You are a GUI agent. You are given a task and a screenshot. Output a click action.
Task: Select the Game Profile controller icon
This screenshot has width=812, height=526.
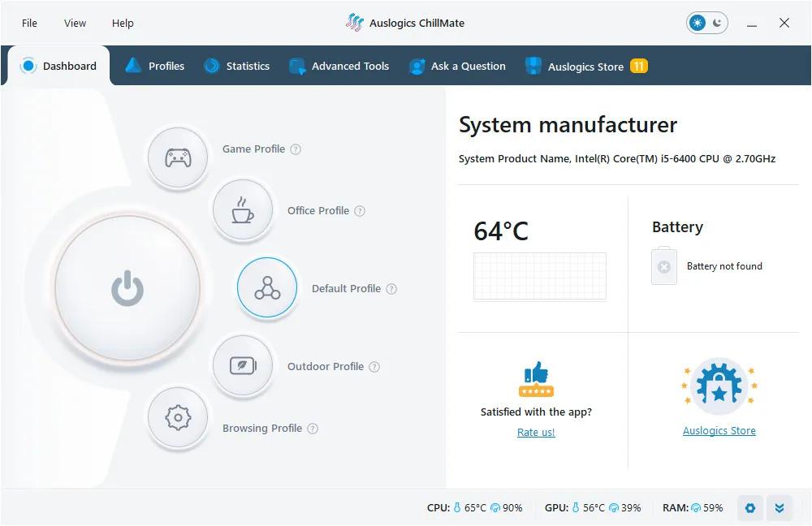[x=178, y=157]
